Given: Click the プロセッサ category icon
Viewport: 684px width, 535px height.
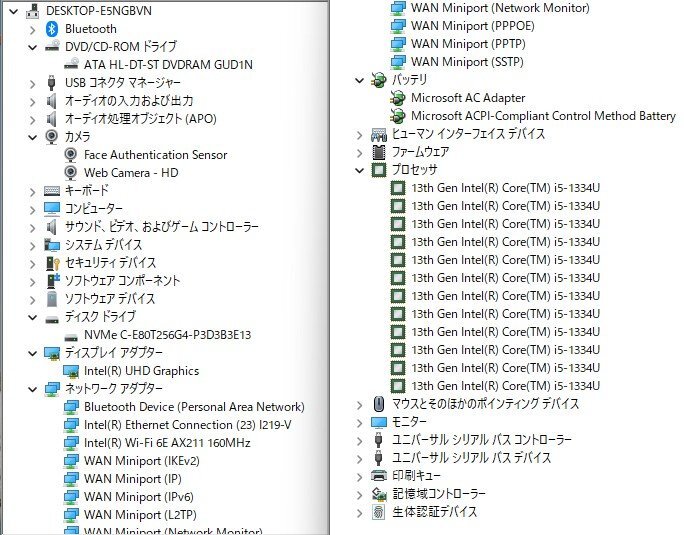Looking at the screenshot, I should (379, 170).
